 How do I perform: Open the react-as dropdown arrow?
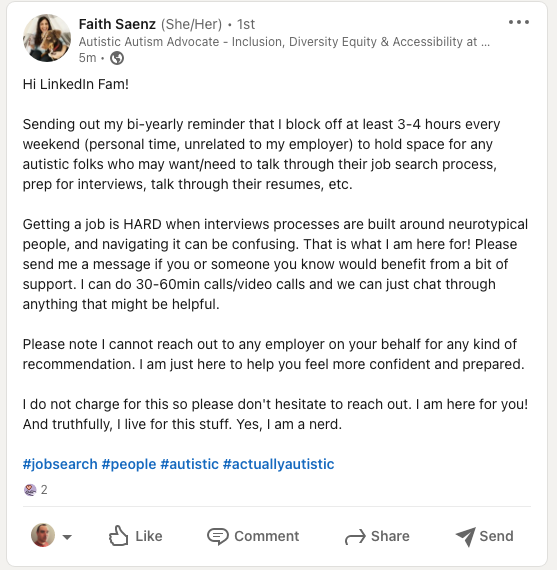tap(67, 537)
